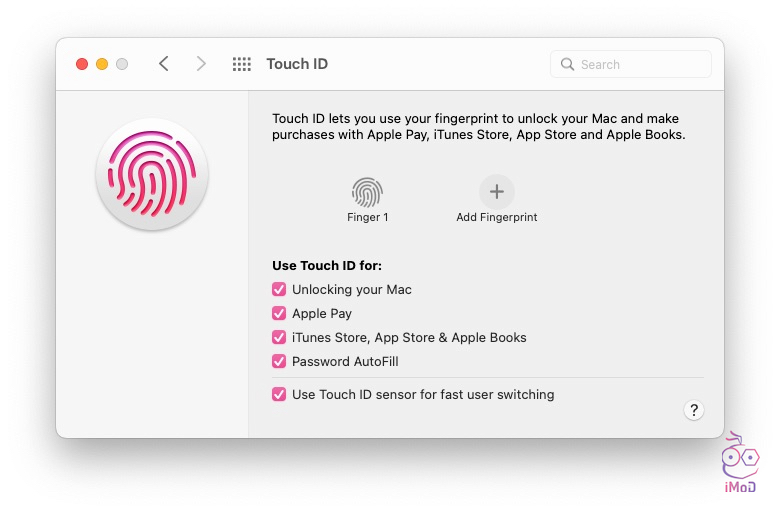Turn off Password AutoFill checkbox
The height and width of the screenshot is (512, 780).
pyautogui.click(x=279, y=362)
